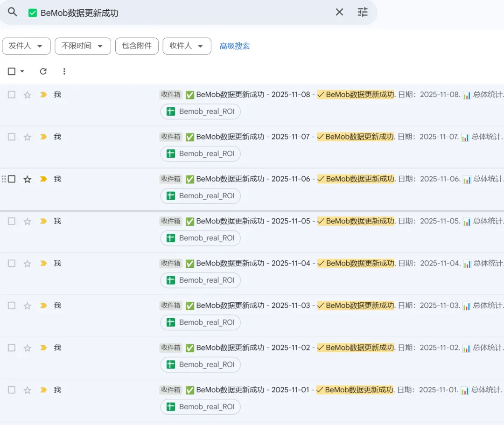
Task: Toggle importance marker on 2025-11-05 email
Action: pyautogui.click(x=43, y=221)
